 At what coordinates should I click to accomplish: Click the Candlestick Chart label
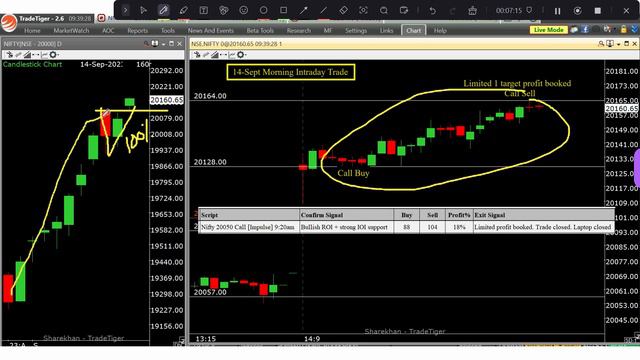(x=32, y=64)
